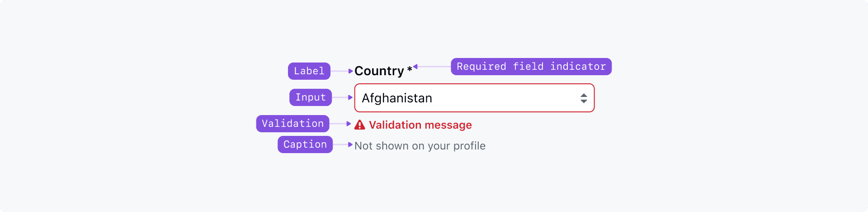Click the purple Validation annotation tag

pos(292,124)
